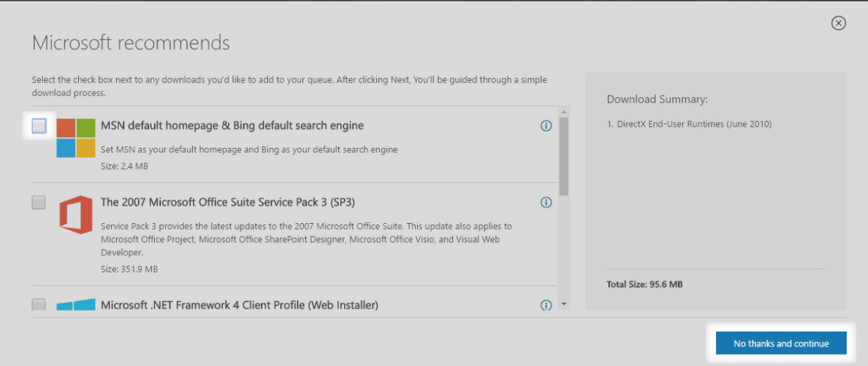The image size is (868, 366).
Task: Click the list scrollbar up arrow
Action: [x=563, y=112]
